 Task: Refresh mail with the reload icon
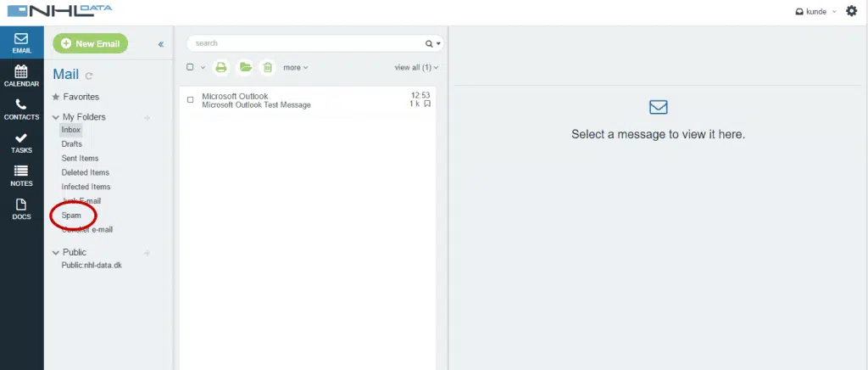click(x=89, y=76)
